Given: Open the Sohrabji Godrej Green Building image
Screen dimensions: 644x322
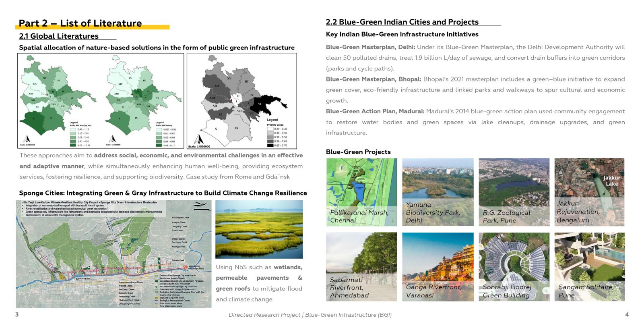Looking at the screenshot, I should (x=514, y=267).
